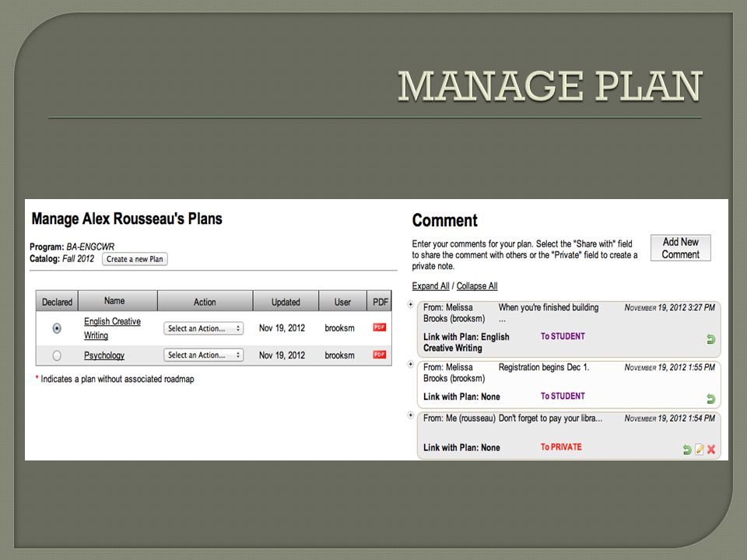Click Nov 19, 2012 in Psychology row
Image resolution: width=747 pixels, height=560 pixels.
[282, 355]
